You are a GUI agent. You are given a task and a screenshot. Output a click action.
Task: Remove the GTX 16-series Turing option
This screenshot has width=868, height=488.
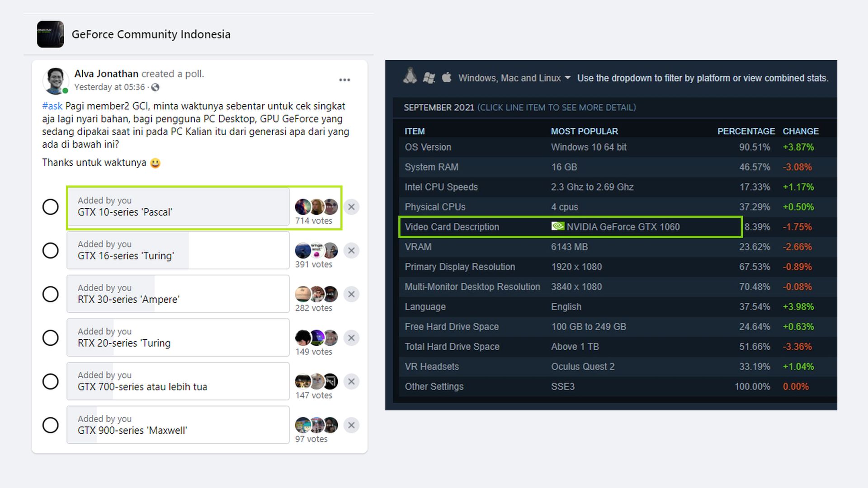click(351, 251)
